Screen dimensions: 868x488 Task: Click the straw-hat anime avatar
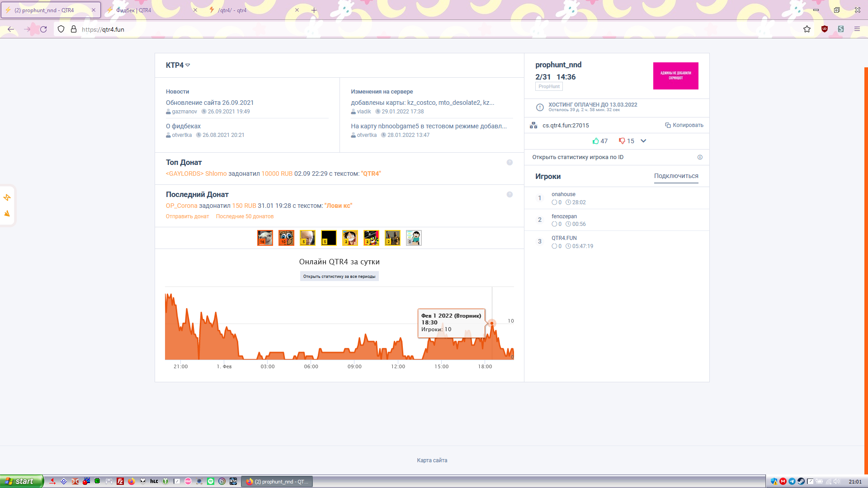coord(350,238)
